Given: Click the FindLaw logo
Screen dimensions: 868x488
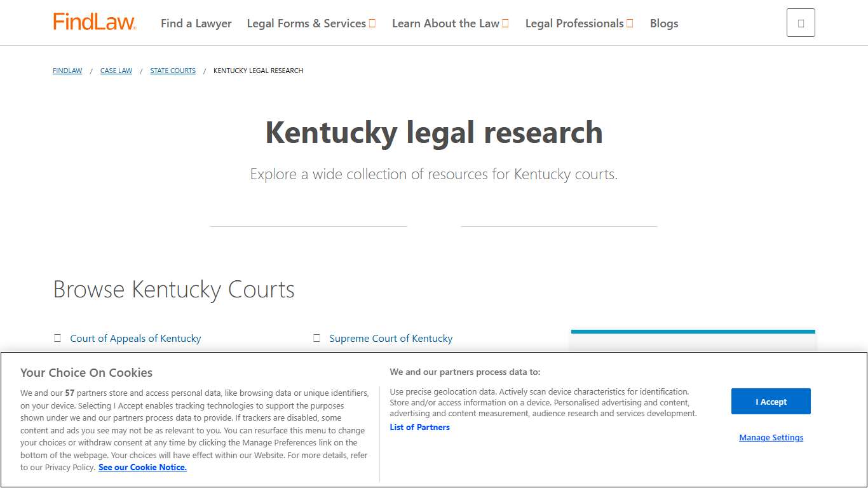Looking at the screenshot, I should click(x=94, y=21).
